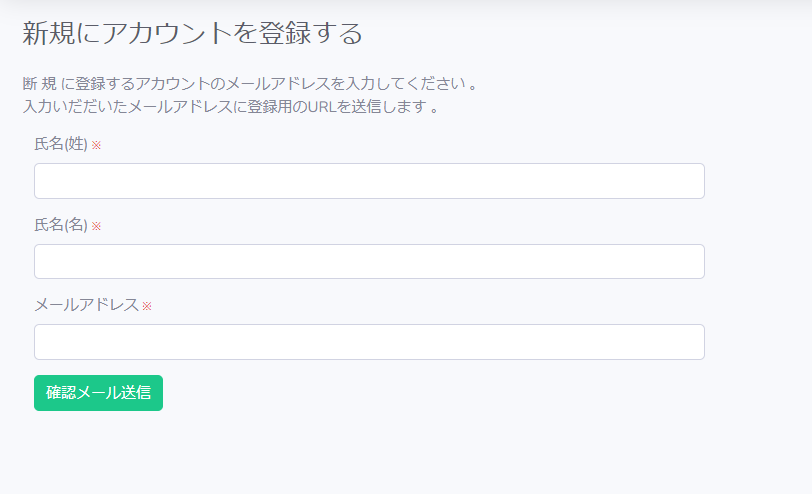This screenshot has width=812, height=494.
Task: Focus the 氏名(名) input field
Action: [369, 261]
